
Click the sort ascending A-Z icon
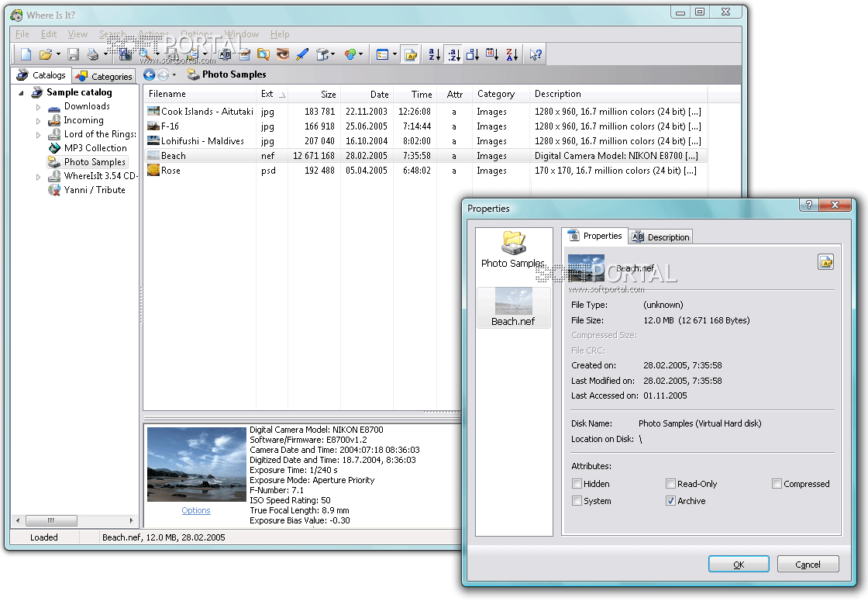[434, 54]
